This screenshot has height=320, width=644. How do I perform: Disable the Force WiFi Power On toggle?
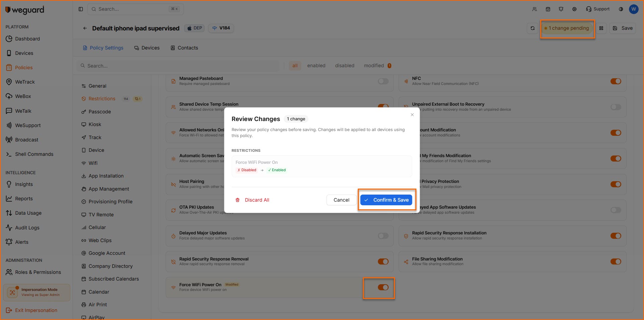click(x=383, y=287)
